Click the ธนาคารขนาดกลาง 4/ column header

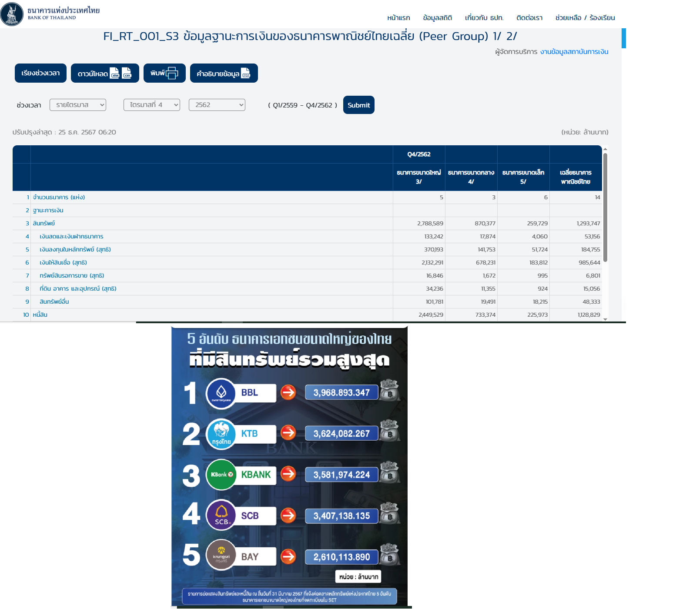471,177
